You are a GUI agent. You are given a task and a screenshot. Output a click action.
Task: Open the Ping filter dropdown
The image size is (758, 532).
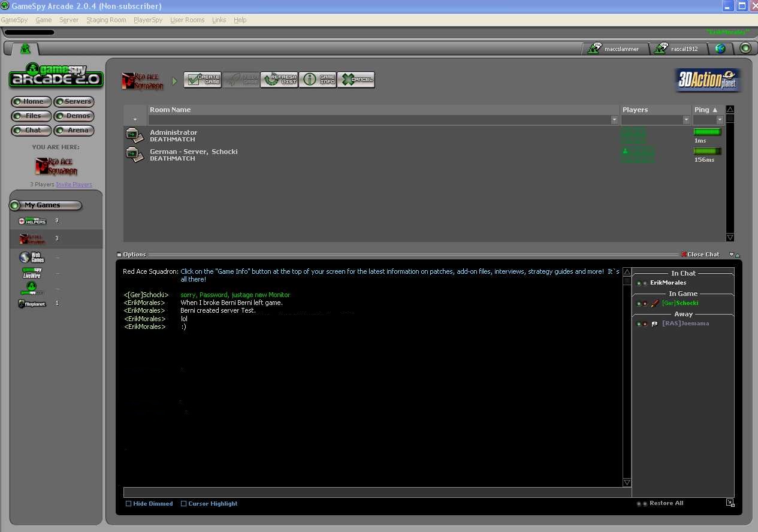coord(720,120)
